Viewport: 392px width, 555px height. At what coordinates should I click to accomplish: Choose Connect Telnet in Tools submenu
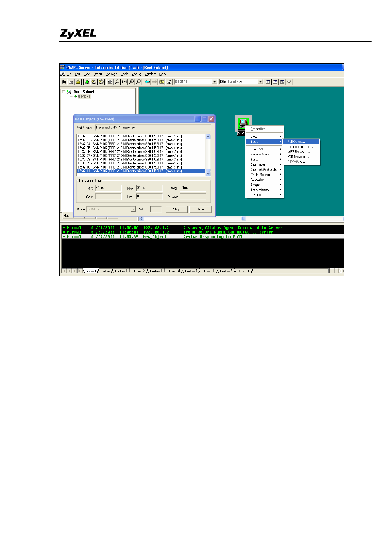point(301,147)
